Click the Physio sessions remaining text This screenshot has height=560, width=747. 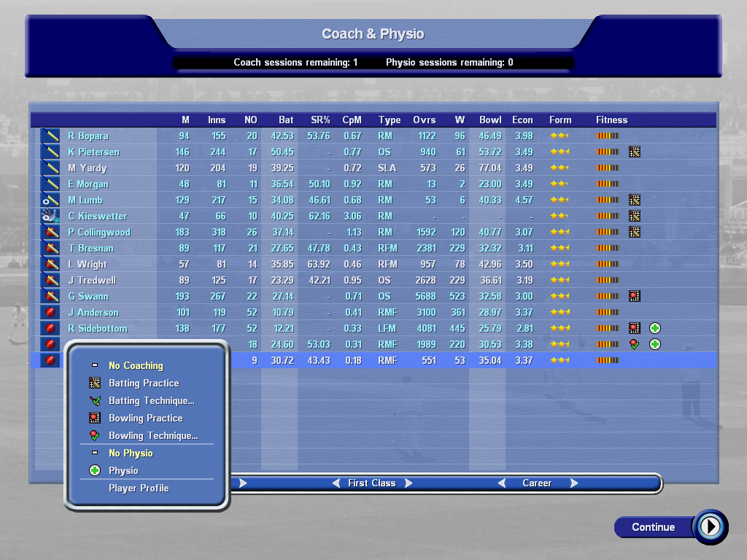point(449,63)
